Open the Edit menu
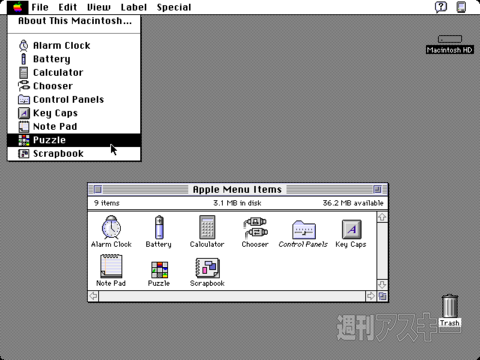This screenshot has height=360, width=480. pyautogui.click(x=68, y=7)
